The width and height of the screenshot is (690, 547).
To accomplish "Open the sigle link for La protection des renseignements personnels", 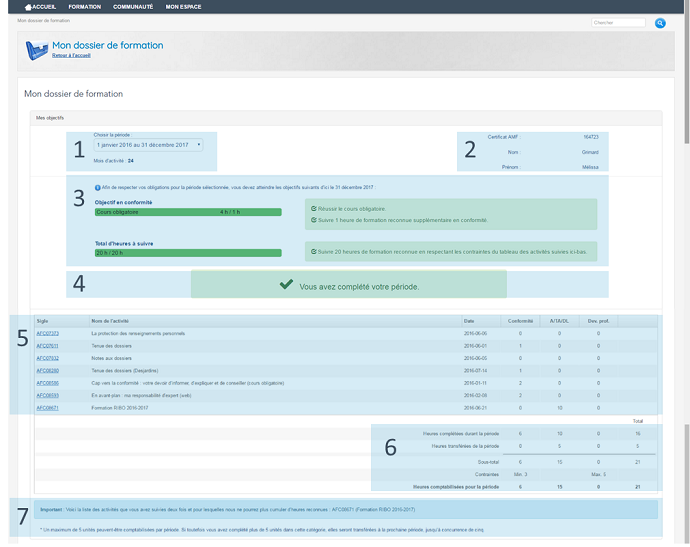I will click(48, 334).
